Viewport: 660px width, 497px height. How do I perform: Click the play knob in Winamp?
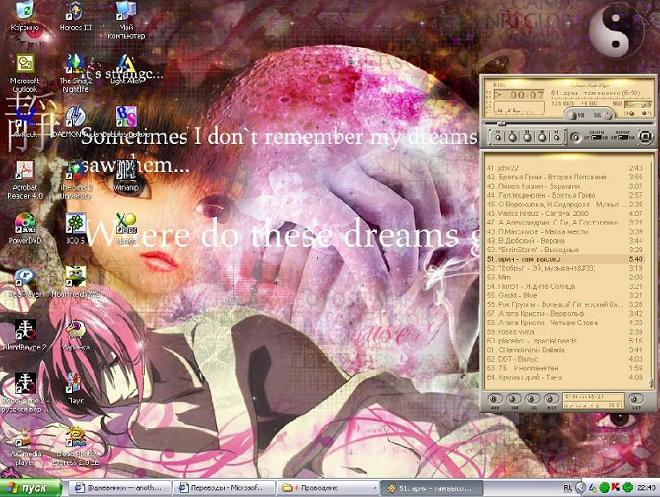[513, 136]
